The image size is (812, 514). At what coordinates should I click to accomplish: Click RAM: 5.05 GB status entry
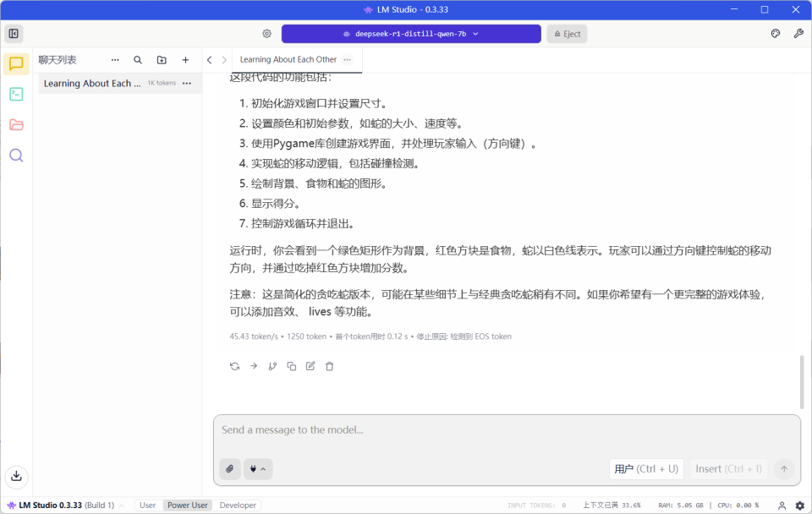680,506
